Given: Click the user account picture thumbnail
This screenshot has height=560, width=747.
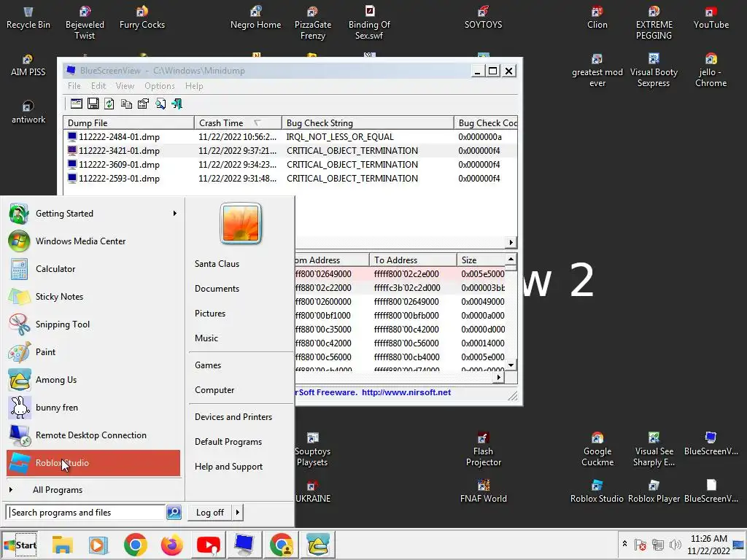Looking at the screenshot, I should coord(241,223).
